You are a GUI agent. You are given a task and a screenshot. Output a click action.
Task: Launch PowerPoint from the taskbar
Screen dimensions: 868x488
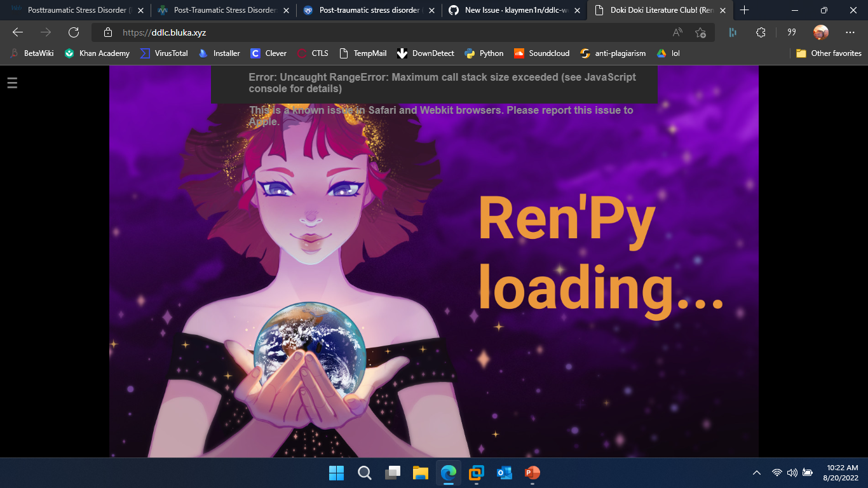pyautogui.click(x=532, y=473)
